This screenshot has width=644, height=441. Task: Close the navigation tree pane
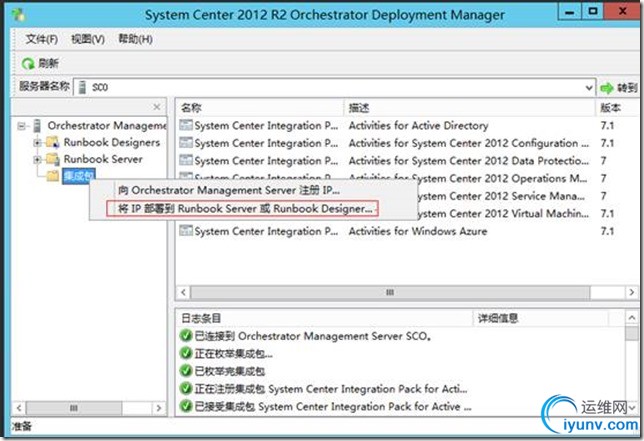pos(156,107)
